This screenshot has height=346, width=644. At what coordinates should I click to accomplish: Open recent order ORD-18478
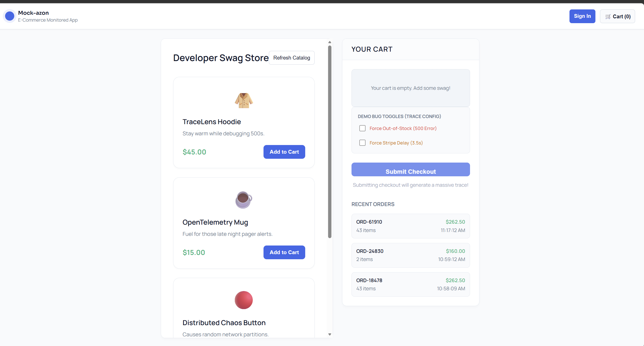[x=410, y=284]
